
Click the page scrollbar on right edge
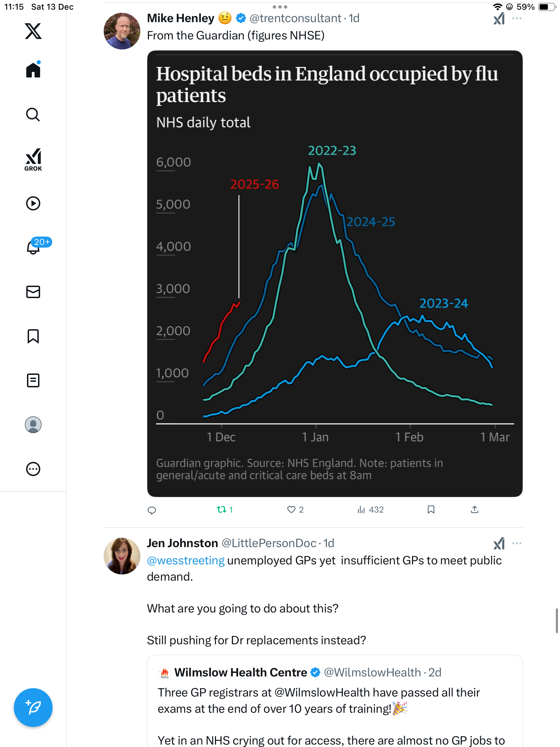(557, 621)
